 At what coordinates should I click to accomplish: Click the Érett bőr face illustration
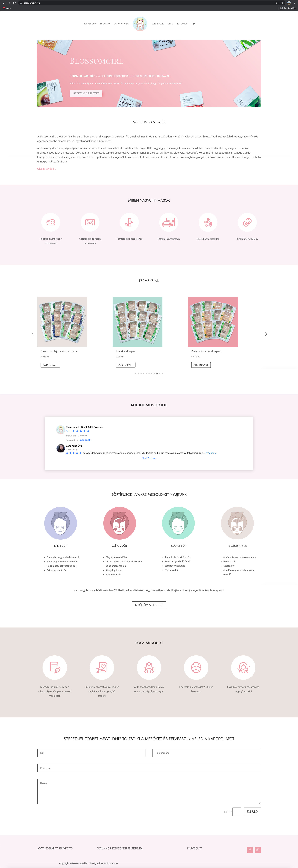pyautogui.click(x=60, y=523)
